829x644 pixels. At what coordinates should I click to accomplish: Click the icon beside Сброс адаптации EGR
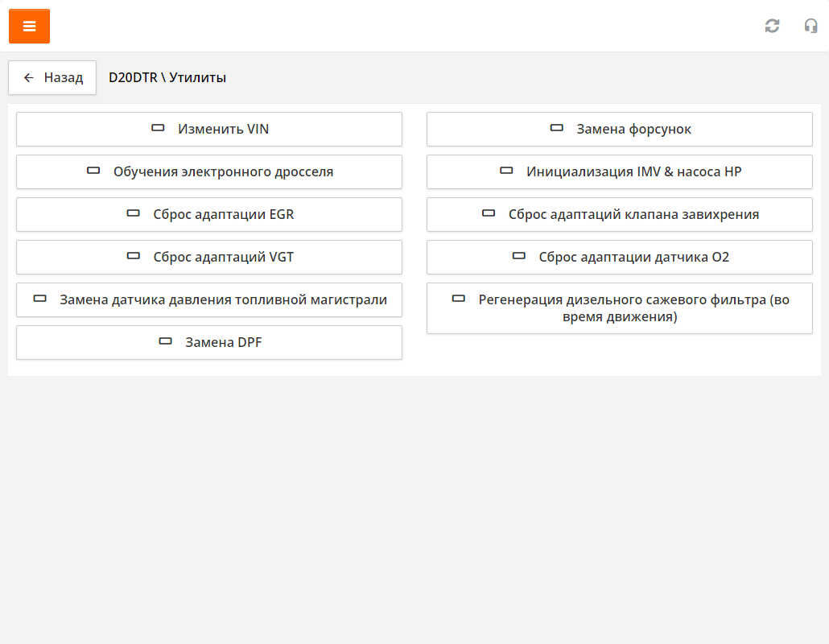pos(134,213)
